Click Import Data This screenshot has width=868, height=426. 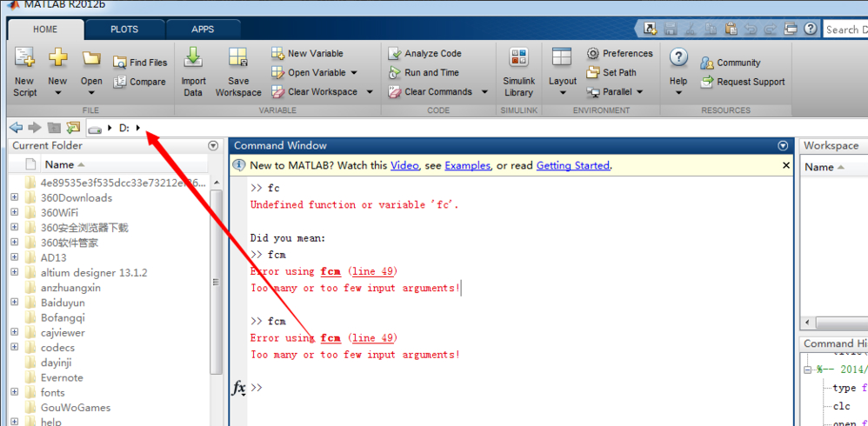coord(193,72)
